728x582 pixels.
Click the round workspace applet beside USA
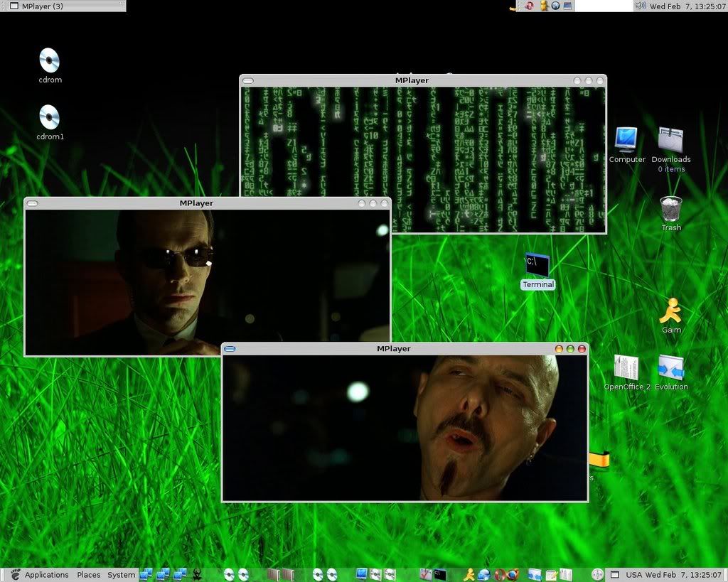(x=597, y=575)
